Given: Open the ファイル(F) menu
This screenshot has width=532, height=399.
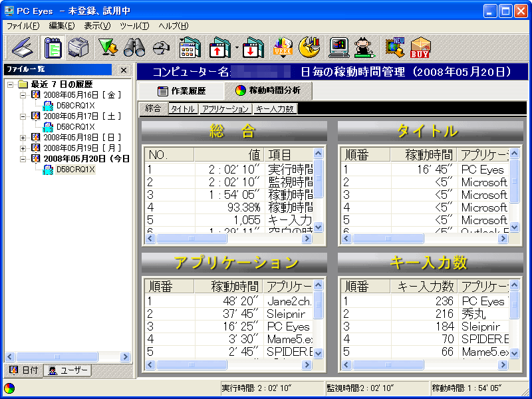Looking at the screenshot, I should [x=23, y=26].
